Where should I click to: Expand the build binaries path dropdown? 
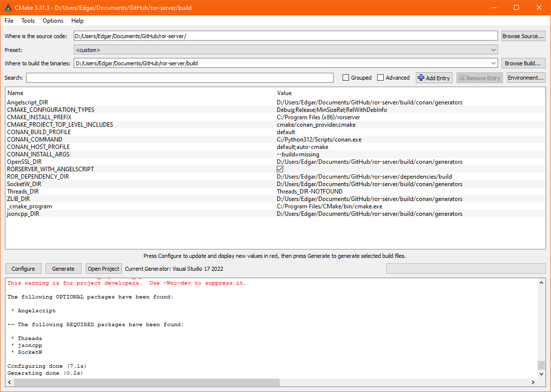pyautogui.click(x=493, y=63)
